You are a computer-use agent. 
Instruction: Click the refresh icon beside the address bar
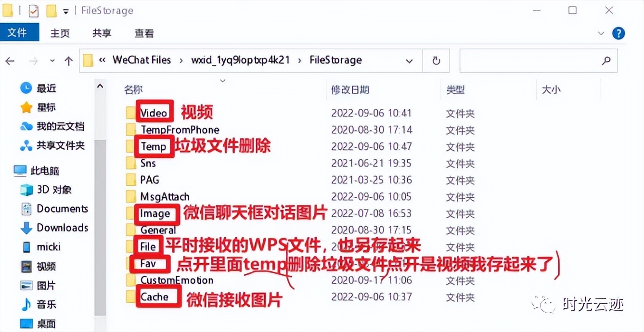tap(436, 61)
